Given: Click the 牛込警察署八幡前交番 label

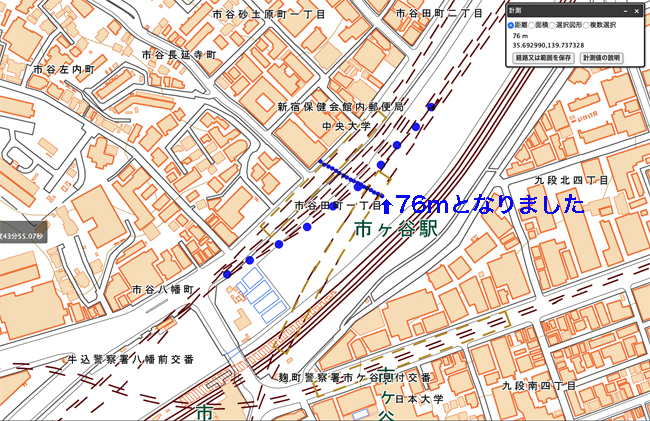Looking at the screenshot, I should [131, 359].
